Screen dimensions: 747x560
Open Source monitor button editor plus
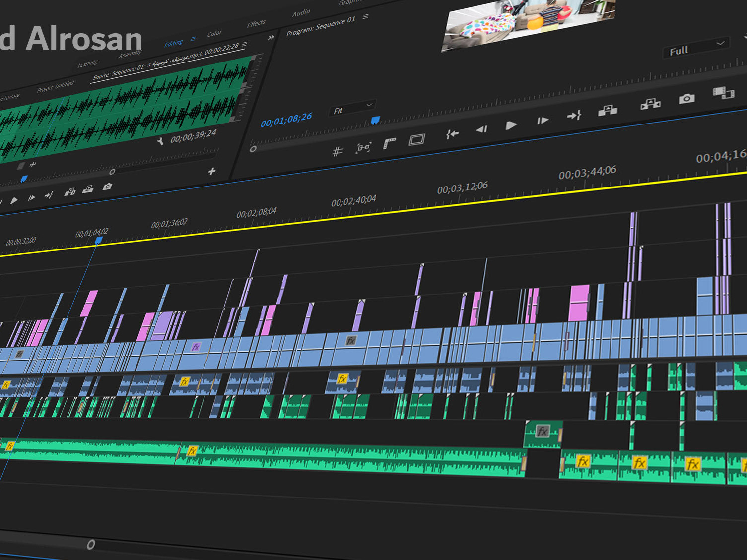tap(212, 171)
